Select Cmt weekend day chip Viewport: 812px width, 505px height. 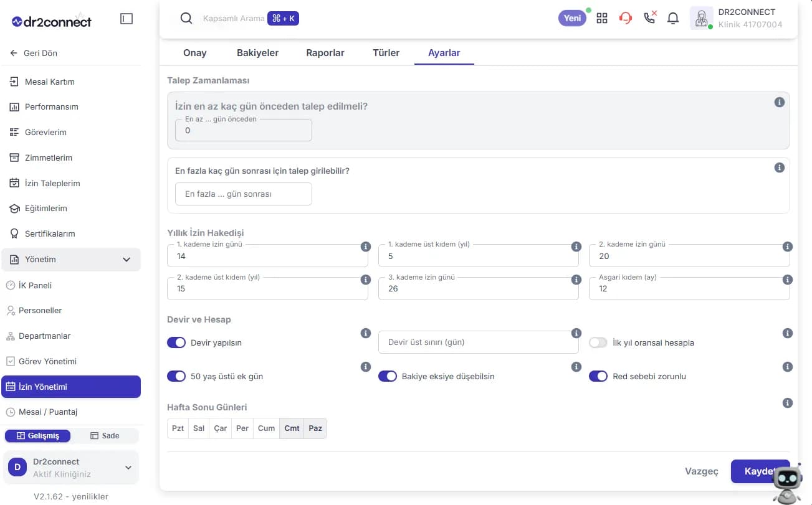[292, 428]
